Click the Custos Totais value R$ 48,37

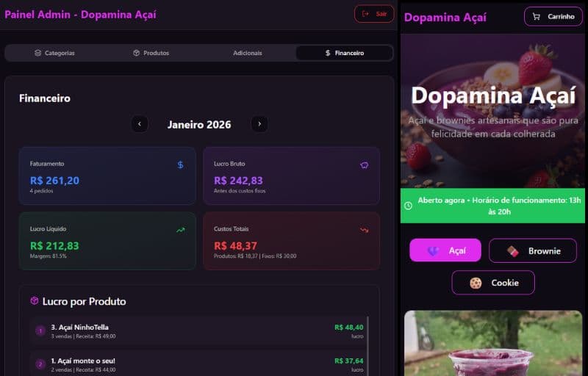tap(235, 246)
